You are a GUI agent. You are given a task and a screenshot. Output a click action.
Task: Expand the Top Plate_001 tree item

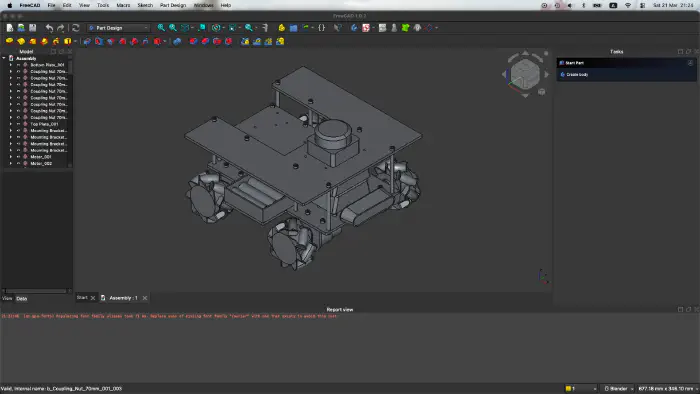tap(11, 124)
